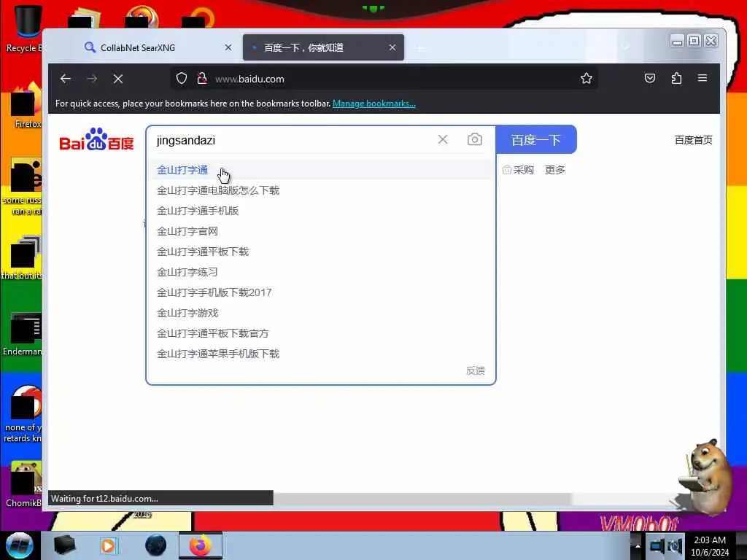Open the Firefox extensions menu
The height and width of the screenshot is (560, 747).
(x=676, y=78)
